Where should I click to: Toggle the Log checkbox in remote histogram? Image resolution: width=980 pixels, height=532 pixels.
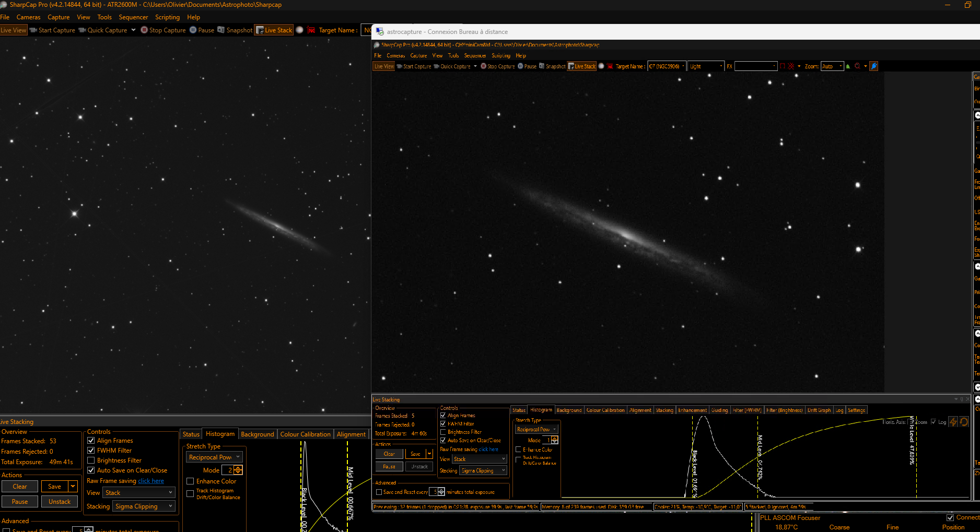point(934,422)
